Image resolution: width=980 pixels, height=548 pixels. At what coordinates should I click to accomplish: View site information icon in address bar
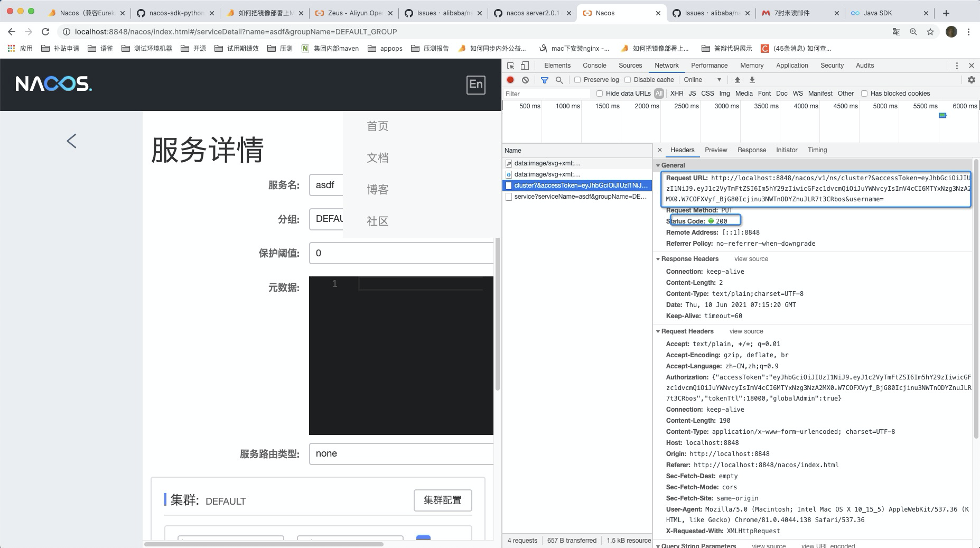[x=67, y=32]
